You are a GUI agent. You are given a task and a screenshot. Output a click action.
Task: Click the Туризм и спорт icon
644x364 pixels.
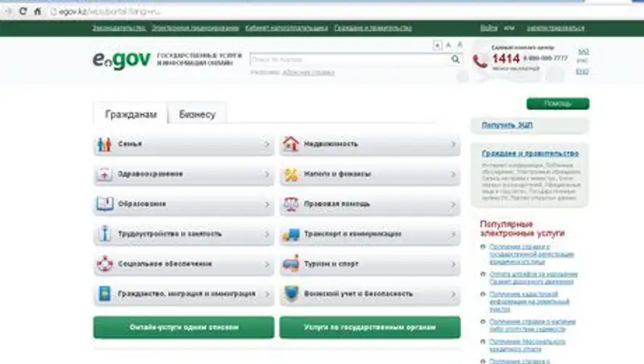click(291, 264)
